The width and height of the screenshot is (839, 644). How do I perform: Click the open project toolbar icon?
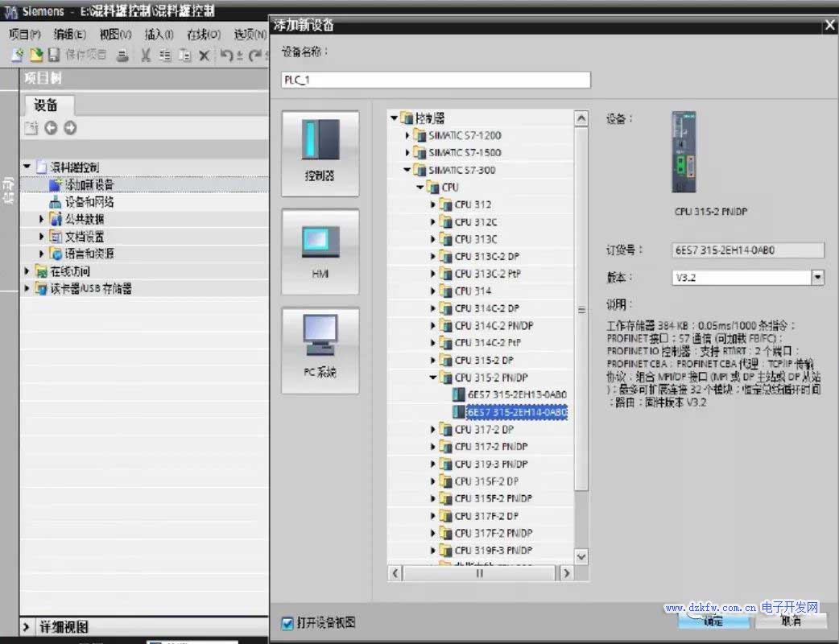point(36,55)
